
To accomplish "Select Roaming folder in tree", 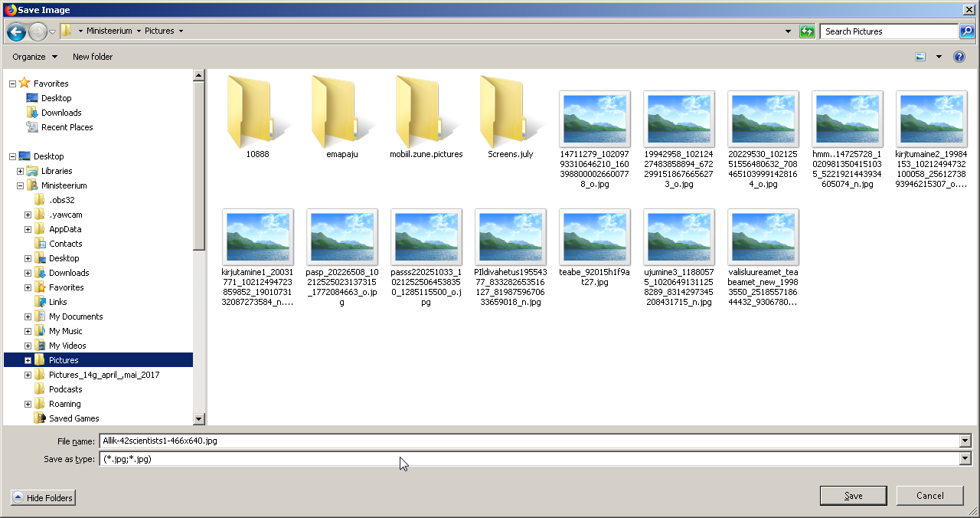I will (64, 404).
